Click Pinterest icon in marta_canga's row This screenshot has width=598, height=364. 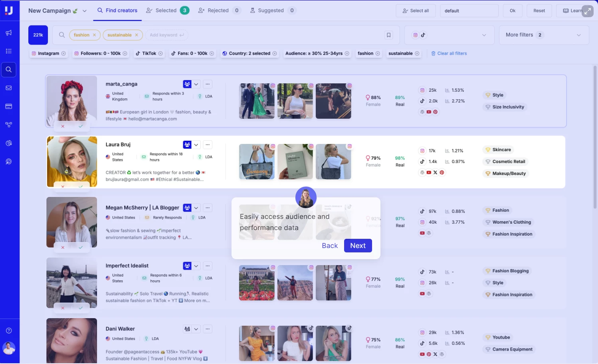[x=436, y=112]
